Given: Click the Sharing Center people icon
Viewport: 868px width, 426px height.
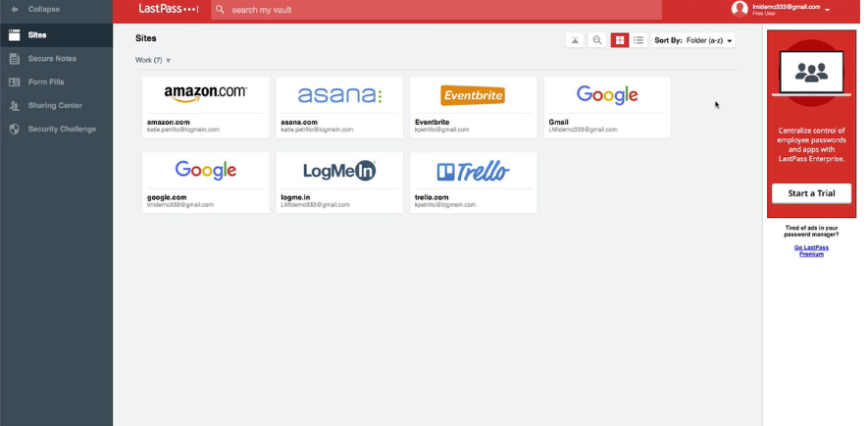Looking at the screenshot, I should tap(15, 106).
